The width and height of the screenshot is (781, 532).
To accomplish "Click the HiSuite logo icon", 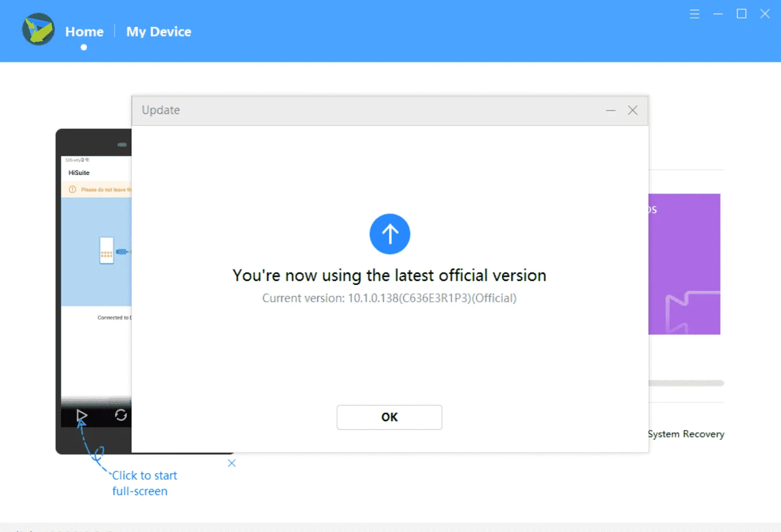I will [x=38, y=29].
